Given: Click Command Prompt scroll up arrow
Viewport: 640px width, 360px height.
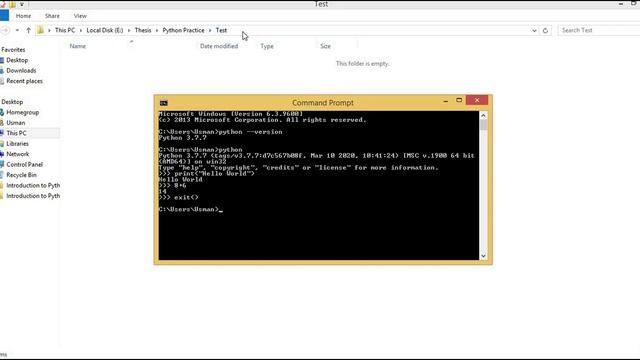Looking at the screenshot, I should click(x=483, y=116).
